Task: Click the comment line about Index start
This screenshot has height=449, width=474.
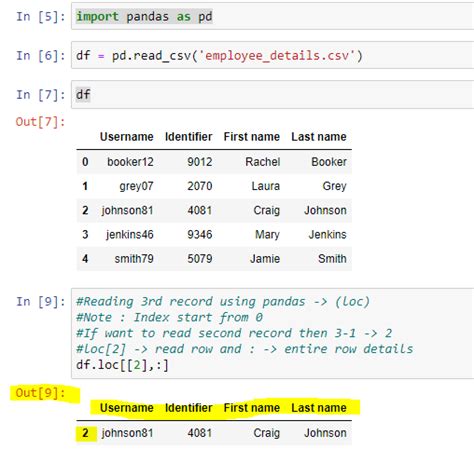Action: point(169,317)
